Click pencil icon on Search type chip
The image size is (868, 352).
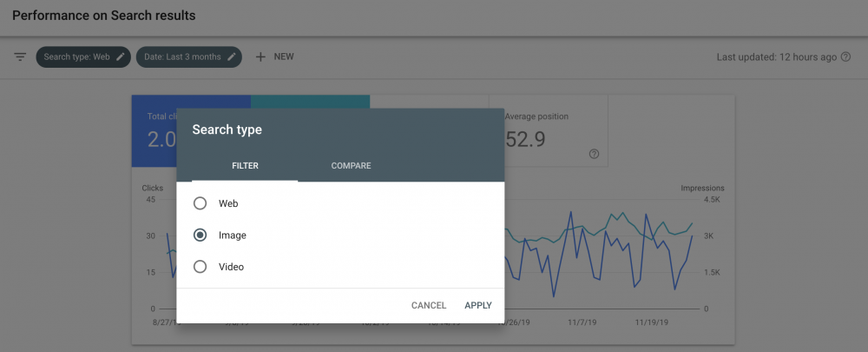click(121, 57)
